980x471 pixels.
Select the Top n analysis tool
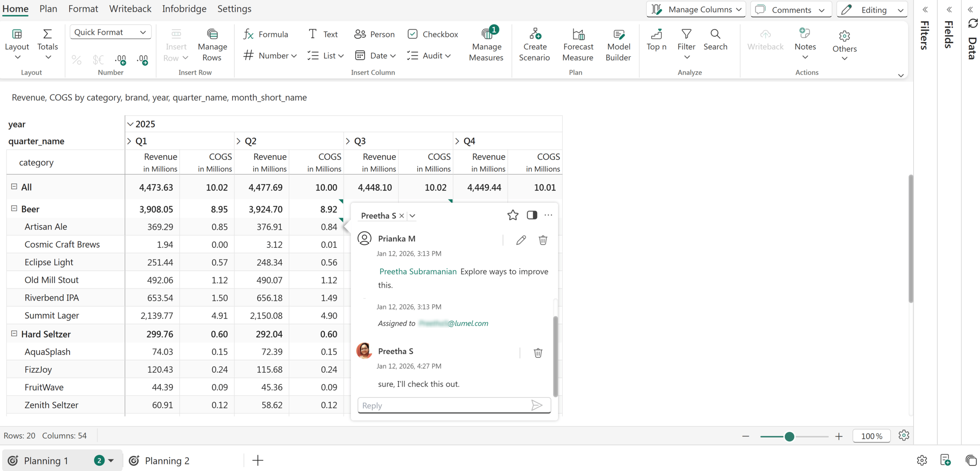(x=656, y=40)
